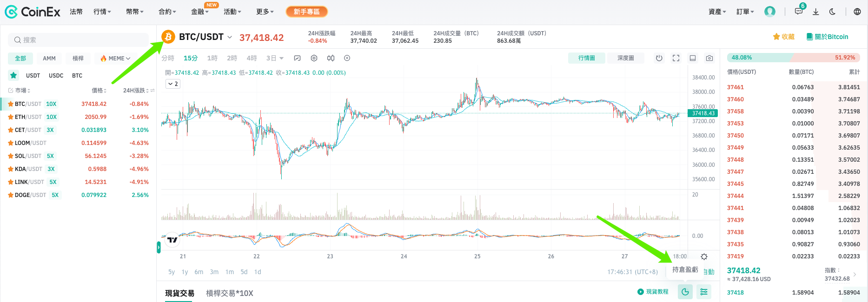Expand the 活動 menu
This screenshot has width=868, height=302.
232,12
